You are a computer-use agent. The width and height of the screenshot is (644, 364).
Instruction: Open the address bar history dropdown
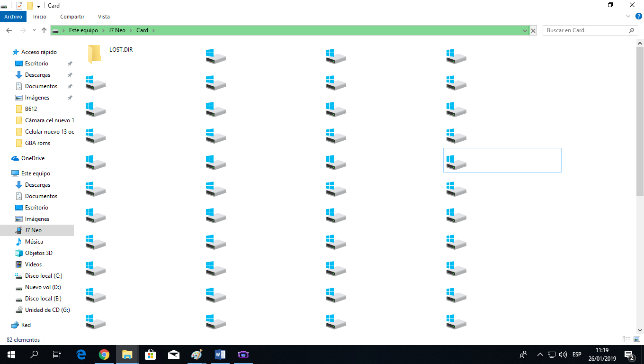525,30
